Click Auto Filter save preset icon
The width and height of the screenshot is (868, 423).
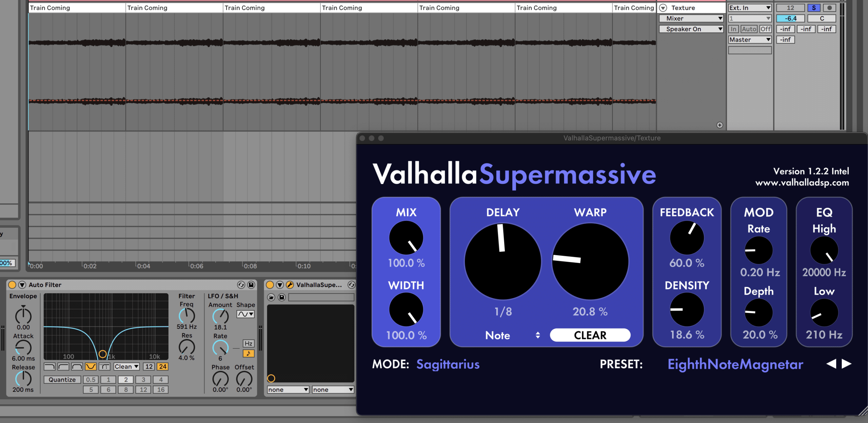[x=251, y=285]
